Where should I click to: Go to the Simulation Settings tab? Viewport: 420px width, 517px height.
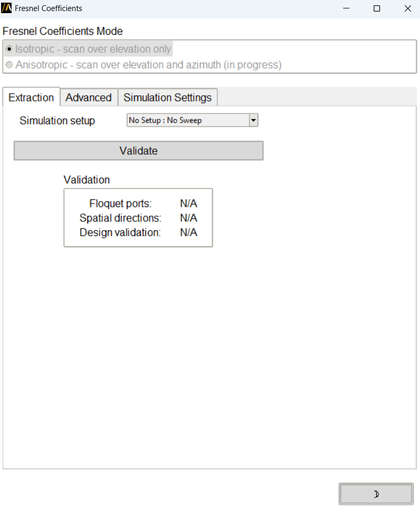[x=167, y=98]
